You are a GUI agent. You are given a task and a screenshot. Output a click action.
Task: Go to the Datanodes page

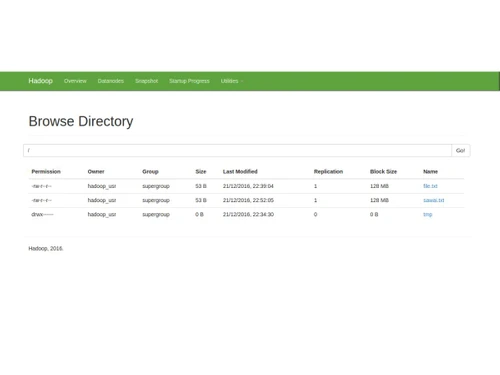tap(111, 81)
